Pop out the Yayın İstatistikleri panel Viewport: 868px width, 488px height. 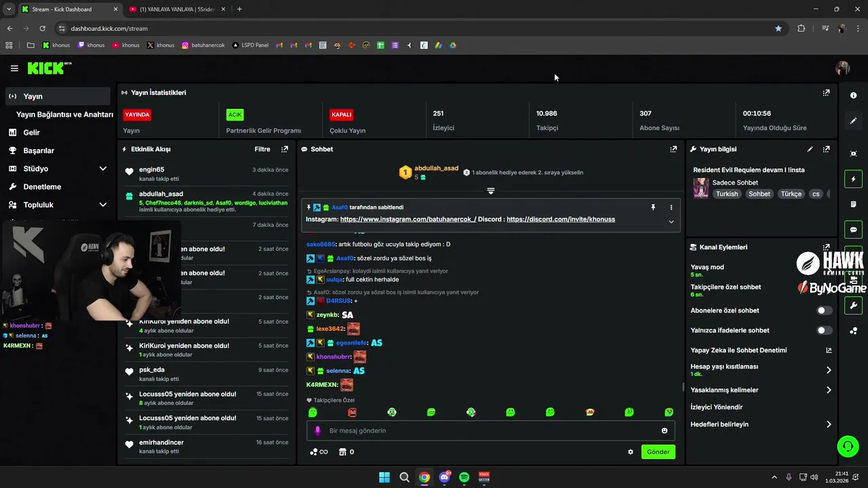[x=826, y=93]
